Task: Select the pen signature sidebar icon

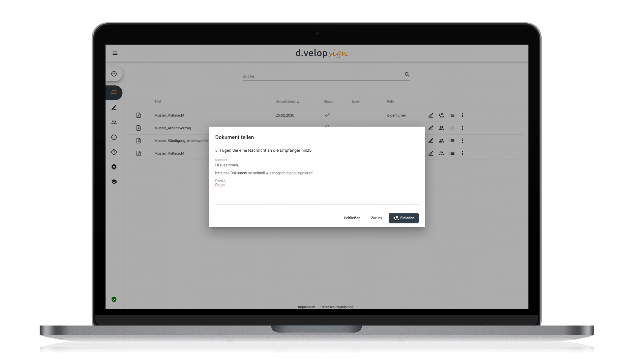Action: [114, 108]
